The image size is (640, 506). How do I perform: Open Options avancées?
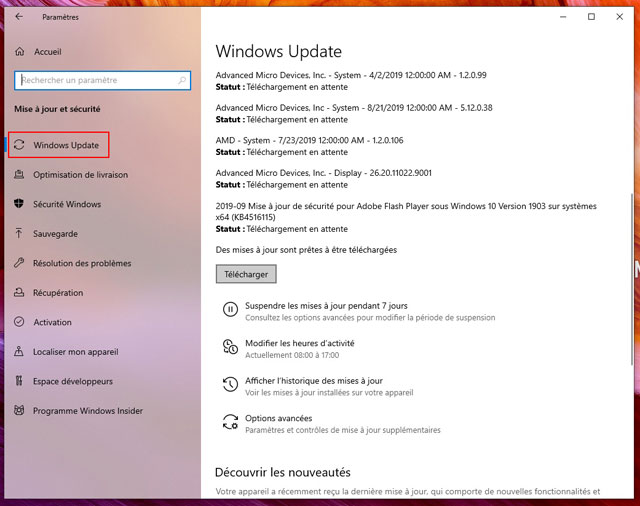click(x=278, y=418)
